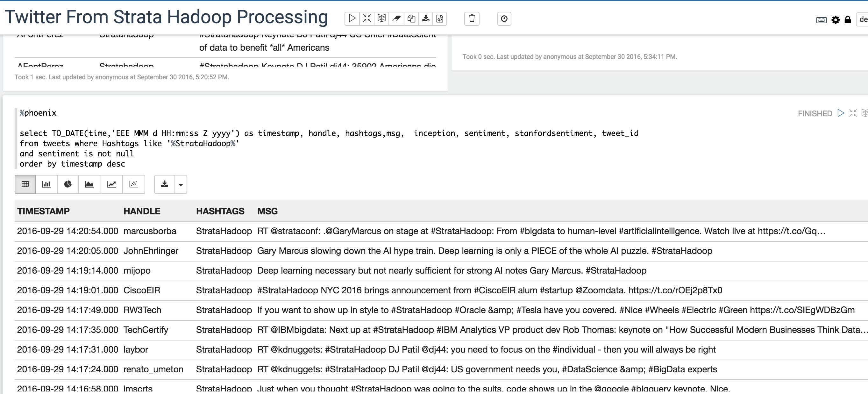Hide the editor of the phoenix paragraph
Viewport: 868px width, 394px height.
pyautogui.click(x=853, y=113)
